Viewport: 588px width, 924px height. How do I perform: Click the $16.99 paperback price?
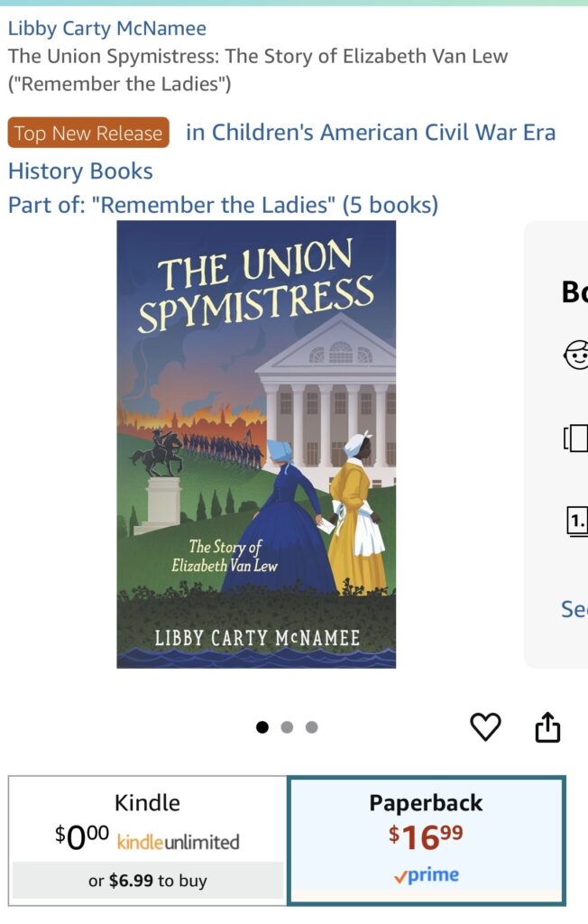426,837
